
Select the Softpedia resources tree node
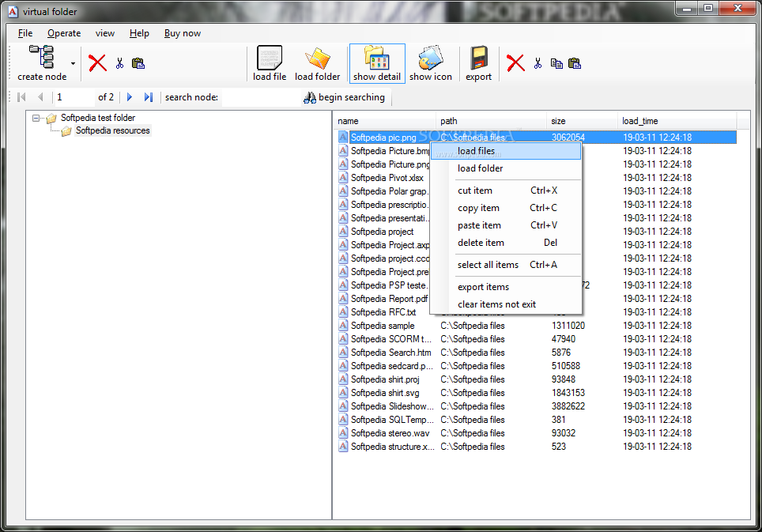112,130
